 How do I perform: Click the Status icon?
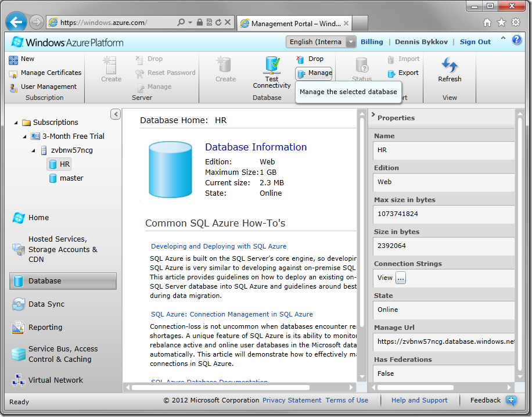point(362,65)
